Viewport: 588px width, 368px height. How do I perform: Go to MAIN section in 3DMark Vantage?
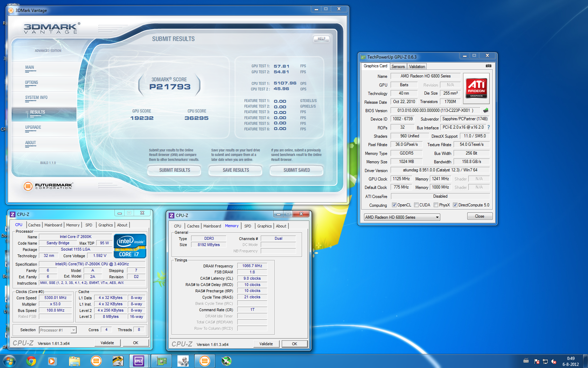44,69
